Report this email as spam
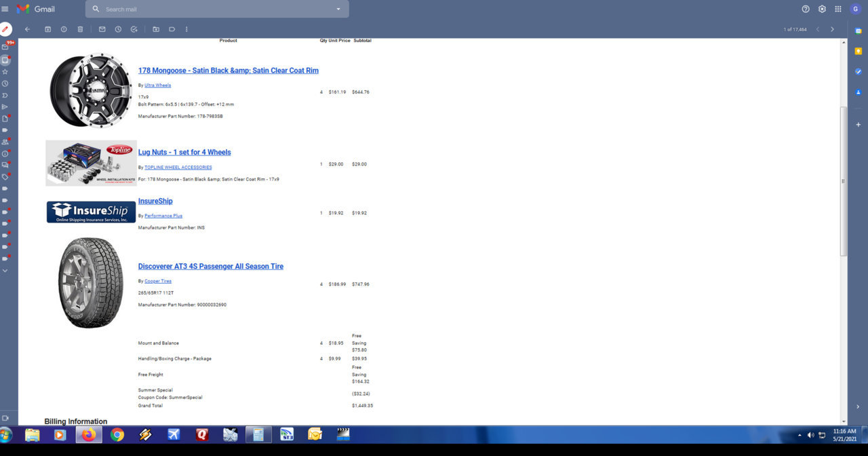The height and width of the screenshot is (456, 868). tap(64, 29)
